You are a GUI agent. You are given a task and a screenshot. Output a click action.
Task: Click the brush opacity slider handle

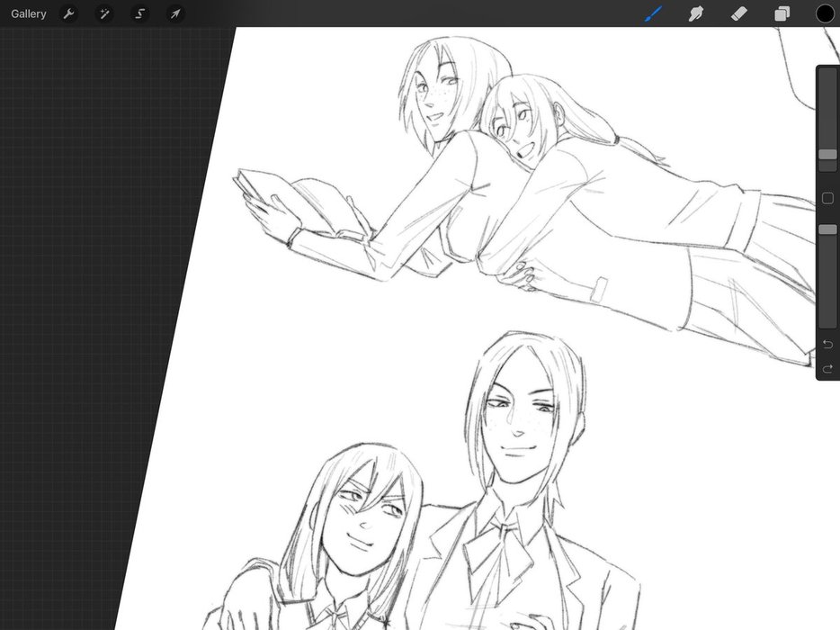827,230
